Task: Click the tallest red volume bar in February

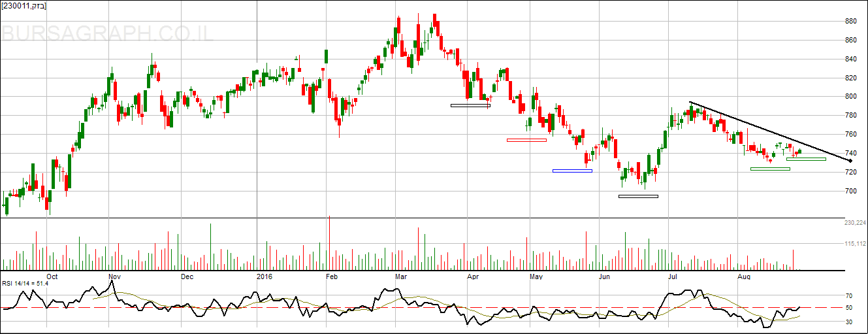Action: pyautogui.click(x=329, y=242)
